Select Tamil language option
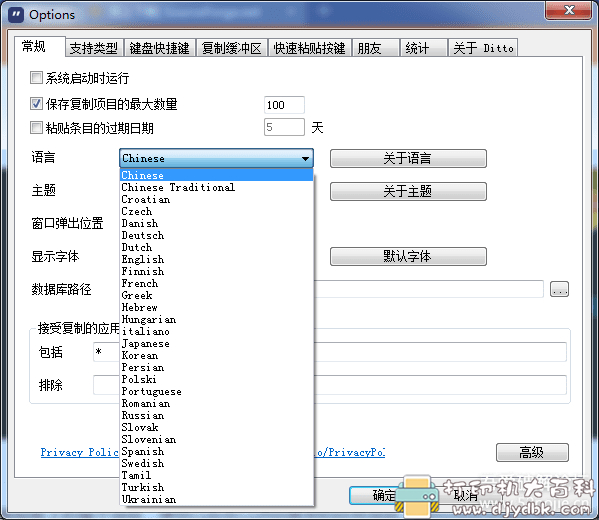 click(217, 475)
